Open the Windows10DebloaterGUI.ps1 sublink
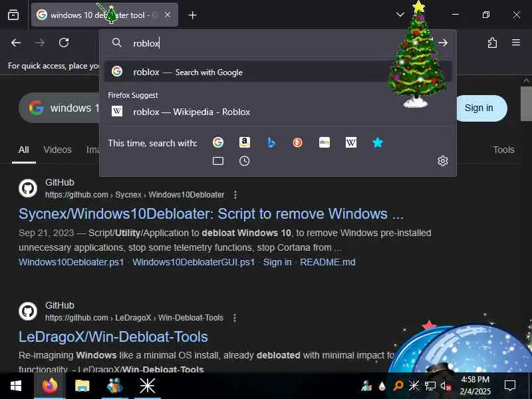 pyautogui.click(x=194, y=262)
